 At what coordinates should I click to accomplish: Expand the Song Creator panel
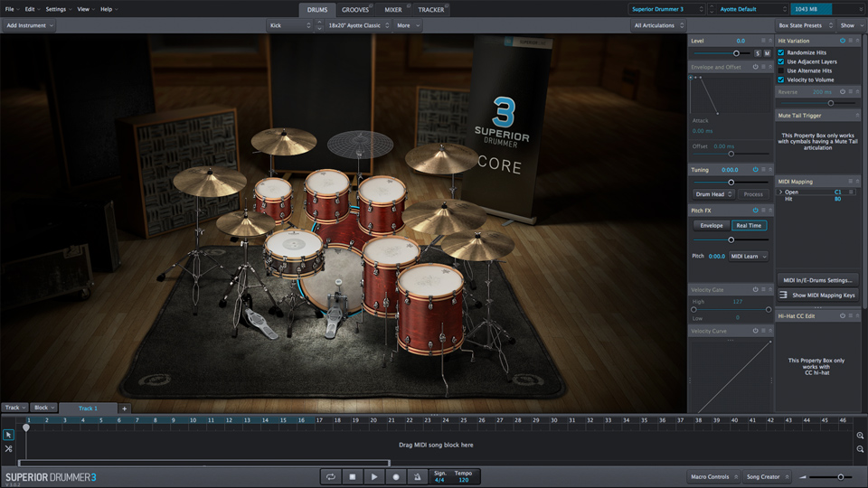tap(767, 476)
